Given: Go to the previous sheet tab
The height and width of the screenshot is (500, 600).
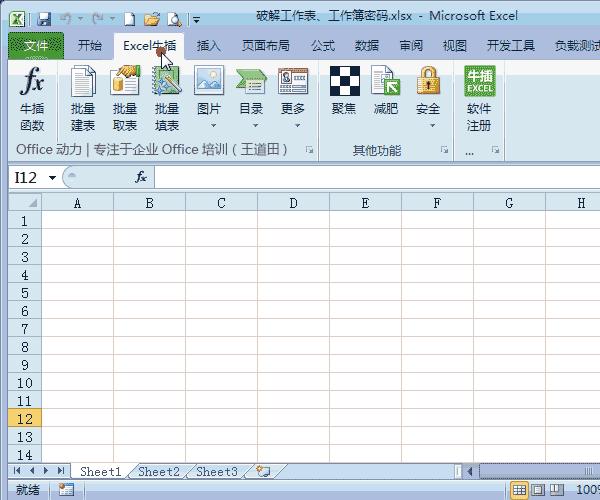Looking at the screenshot, I should [32, 471].
